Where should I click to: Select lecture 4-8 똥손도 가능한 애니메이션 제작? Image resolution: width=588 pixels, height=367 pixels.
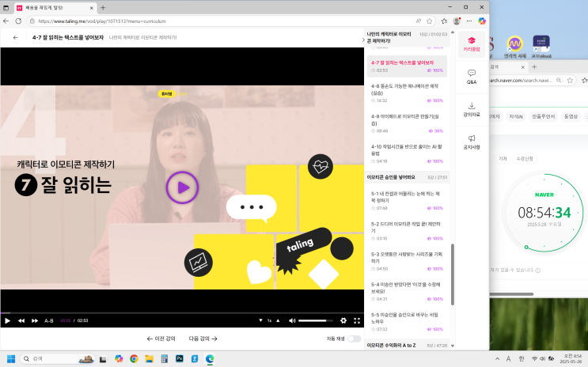click(x=407, y=93)
